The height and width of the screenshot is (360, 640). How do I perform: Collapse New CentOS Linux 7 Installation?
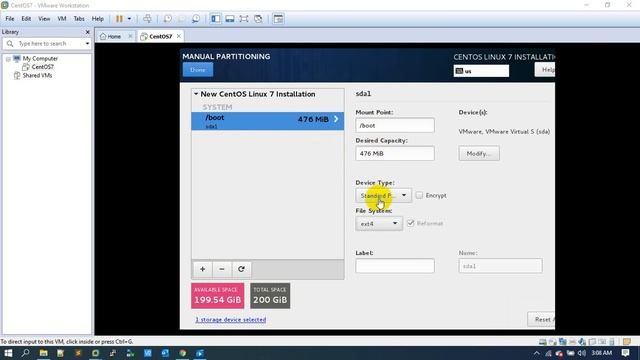[x=196, y=94]
